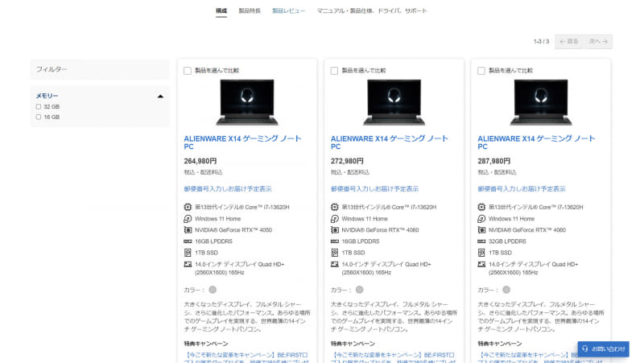Show delivery estimate link on the 264,980円 card
644x363 pixels.
pos(228,189)
